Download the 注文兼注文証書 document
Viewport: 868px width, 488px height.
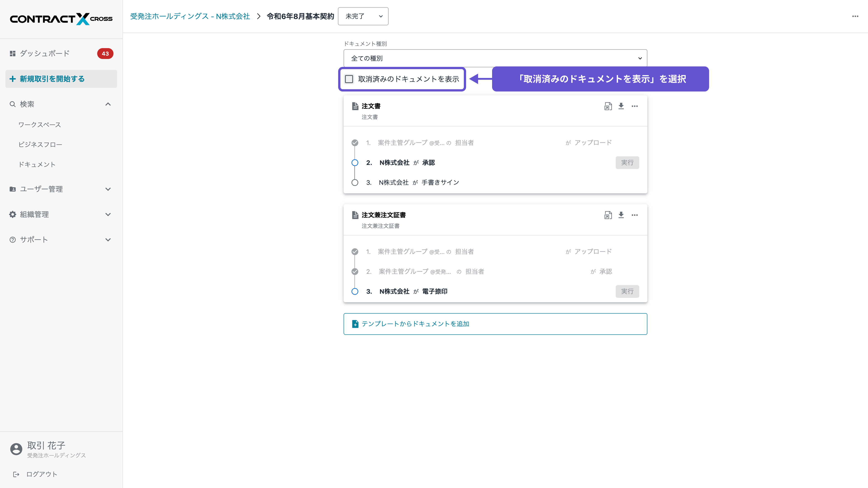(x=621, y=215)
